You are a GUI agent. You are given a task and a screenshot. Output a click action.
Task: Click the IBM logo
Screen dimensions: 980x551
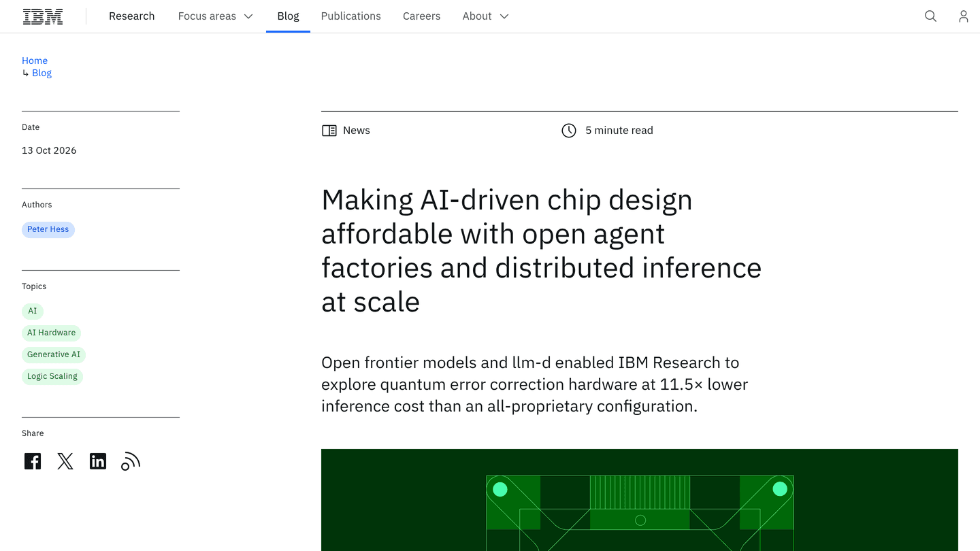pyautogui.click(x=43, y=16)
